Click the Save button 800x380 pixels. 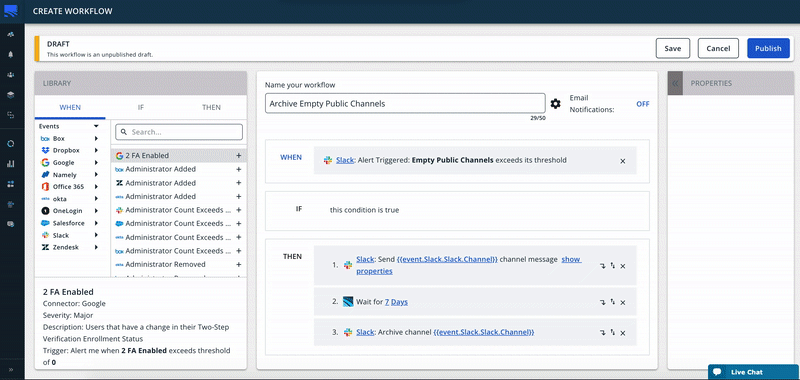[x=672, y=48]
